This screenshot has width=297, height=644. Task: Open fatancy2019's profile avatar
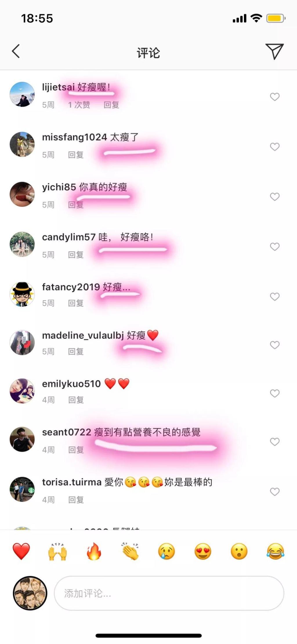(x=22, y=294)
